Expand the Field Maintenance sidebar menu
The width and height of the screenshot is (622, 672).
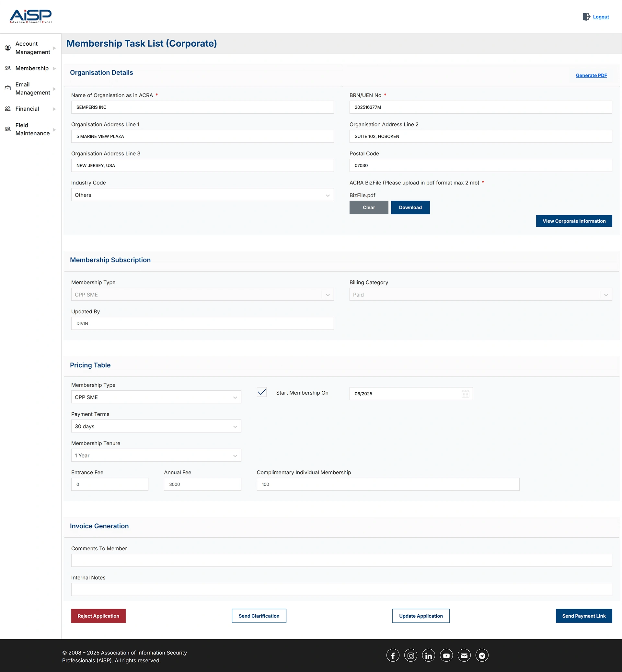[32, 129]
